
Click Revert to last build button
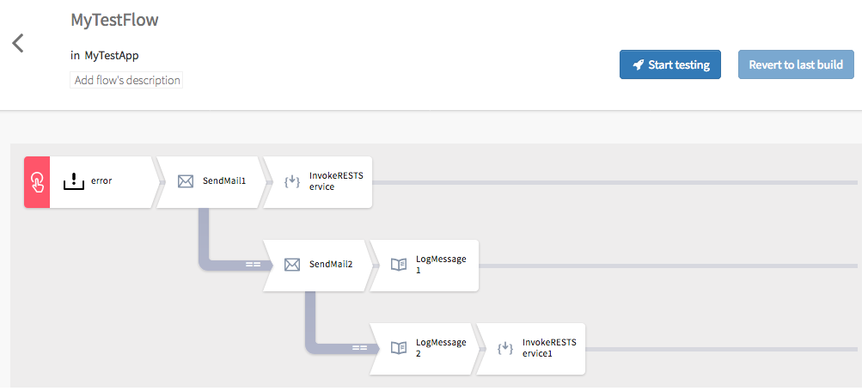[796, 64]
